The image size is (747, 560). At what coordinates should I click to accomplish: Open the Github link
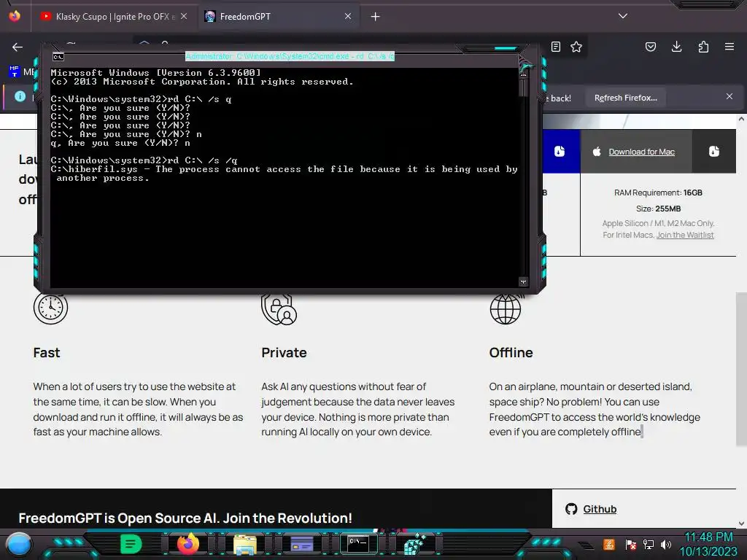click(600, 509)
